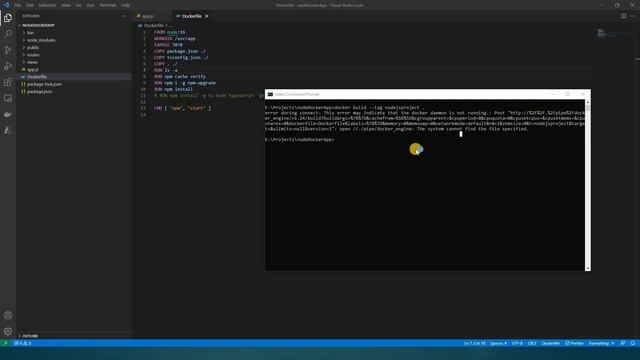The width and height of the screenshot is (640, 360).
Task: Open editor More Actions ellipsis
Action: point(633,16)
